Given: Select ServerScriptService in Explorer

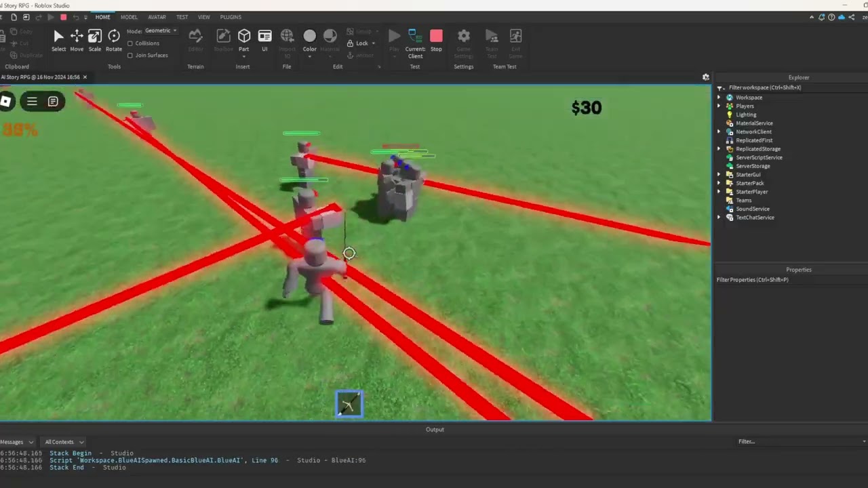Looking at the screenshot, I should click(x=759, y=157).
